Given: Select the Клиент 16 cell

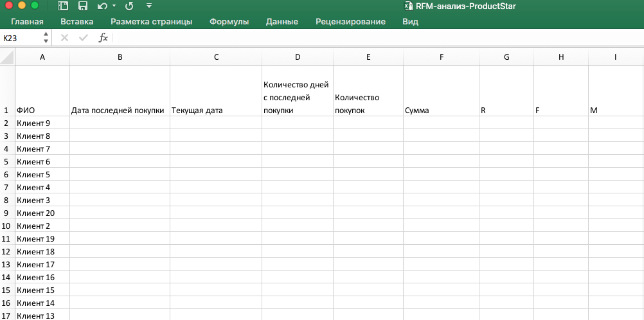Looking at the screenshot, I should pyautogui.click(x=42, y=277).
